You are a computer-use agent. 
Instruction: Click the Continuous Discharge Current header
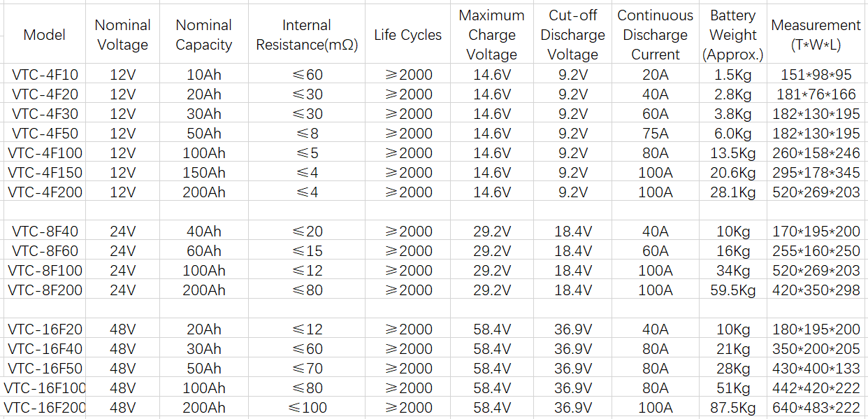click(x=656, y=35)
